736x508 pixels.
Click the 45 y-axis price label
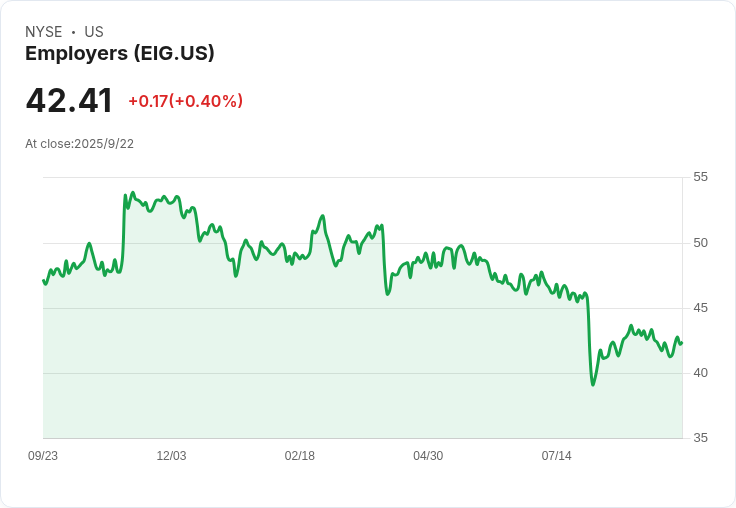click(701, 308)
